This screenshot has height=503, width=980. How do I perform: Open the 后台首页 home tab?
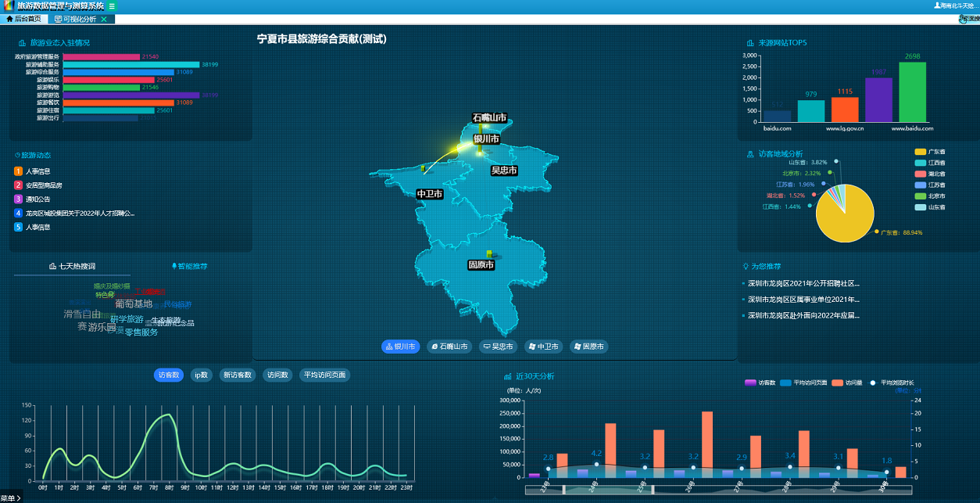[x=23, y=19]
